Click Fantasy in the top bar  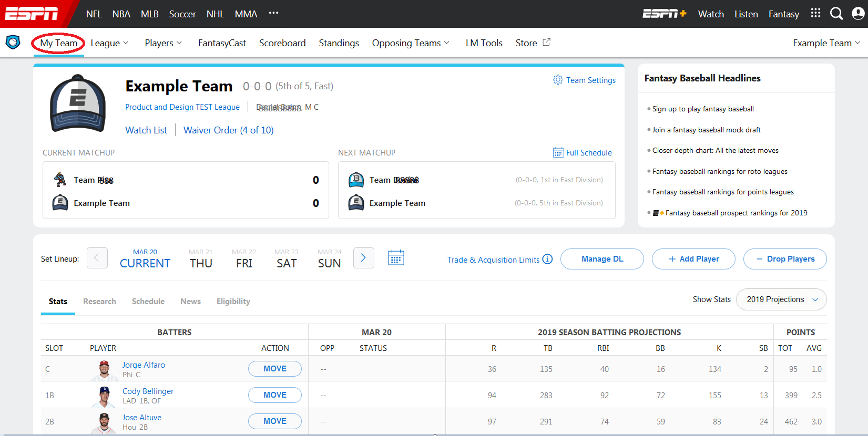pos(783,14)
